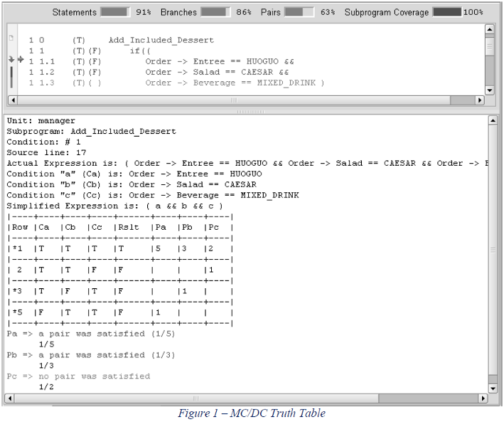The height and width of the screenshot is (422, 504).
Task: Click the left scroll arrow of the code pane
Action: pos(13,100)
